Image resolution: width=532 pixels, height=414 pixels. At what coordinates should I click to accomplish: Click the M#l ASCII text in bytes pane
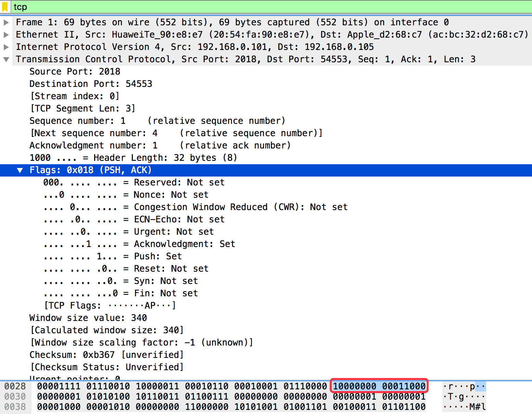point(477,407)
